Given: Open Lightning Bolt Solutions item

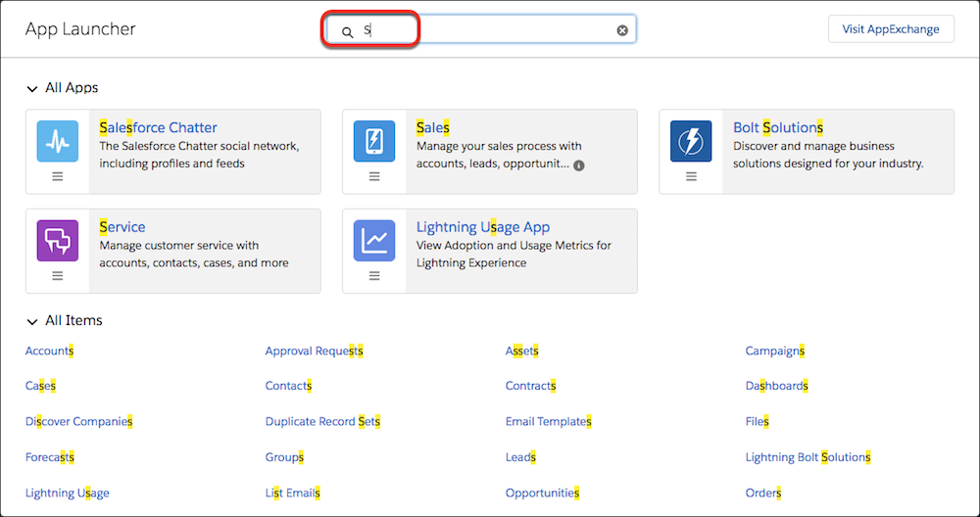Looking at the screenshot, I should (808, 457).
